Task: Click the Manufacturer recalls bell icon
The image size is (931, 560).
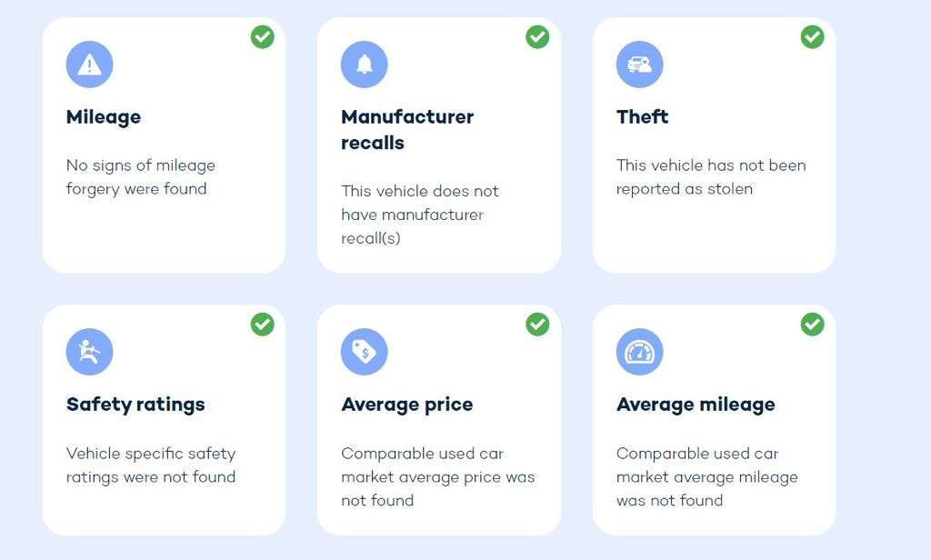Action: pos(365,65)
